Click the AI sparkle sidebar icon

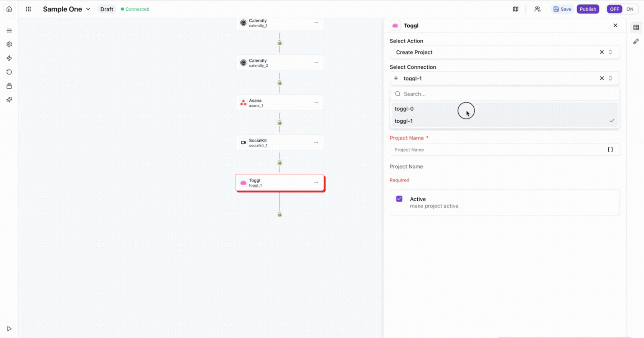[x=9, y=100]
